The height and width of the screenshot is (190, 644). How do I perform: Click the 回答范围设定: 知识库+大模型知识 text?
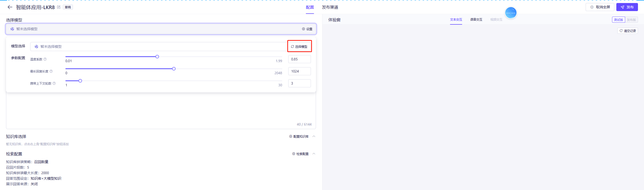(x=34, y=178)
